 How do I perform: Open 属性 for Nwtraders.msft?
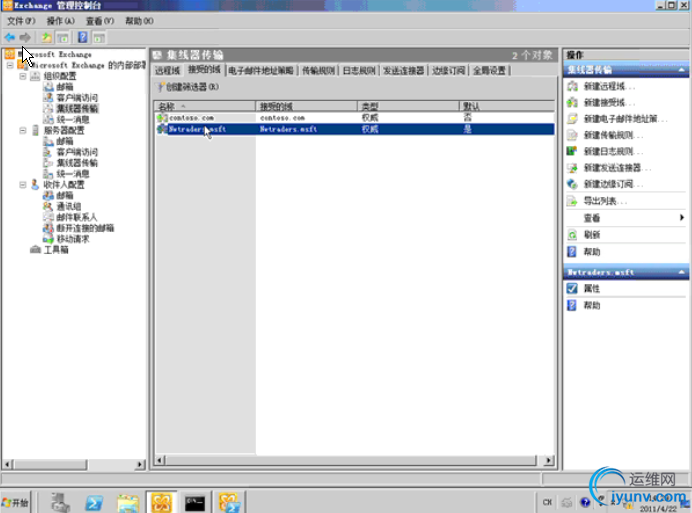coord(591,289)
